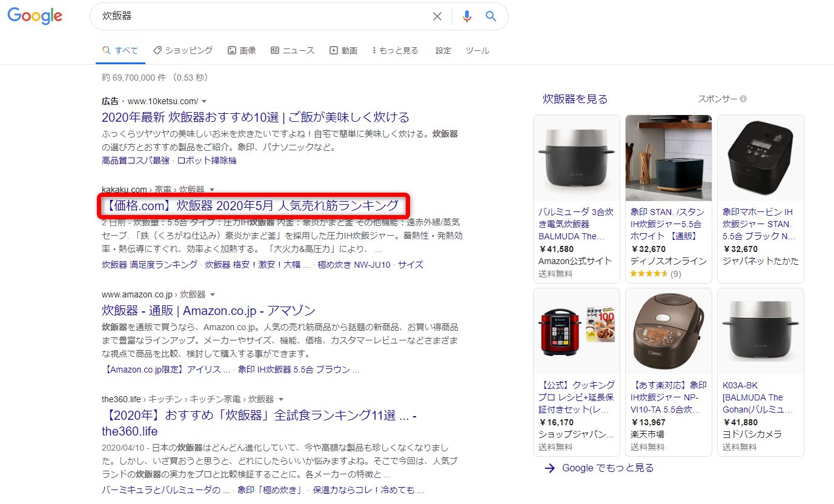Click the ￥41,580 price
The width and height of the screenshot is (834, 504).
coord(556,249)
